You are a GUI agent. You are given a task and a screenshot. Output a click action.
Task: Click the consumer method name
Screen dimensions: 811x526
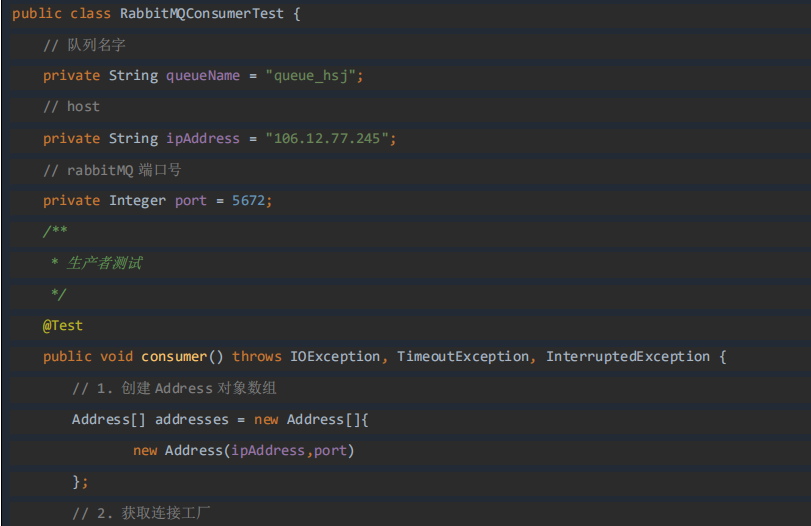click(174, 356)
